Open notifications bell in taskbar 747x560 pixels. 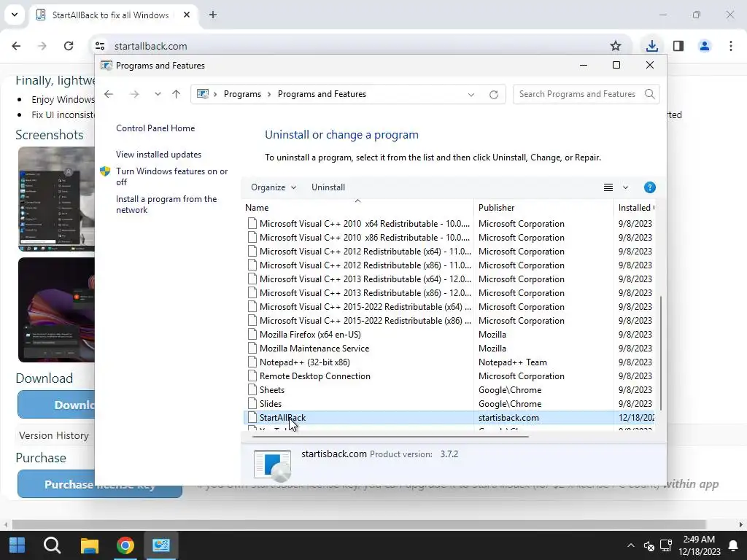[734, 545]
